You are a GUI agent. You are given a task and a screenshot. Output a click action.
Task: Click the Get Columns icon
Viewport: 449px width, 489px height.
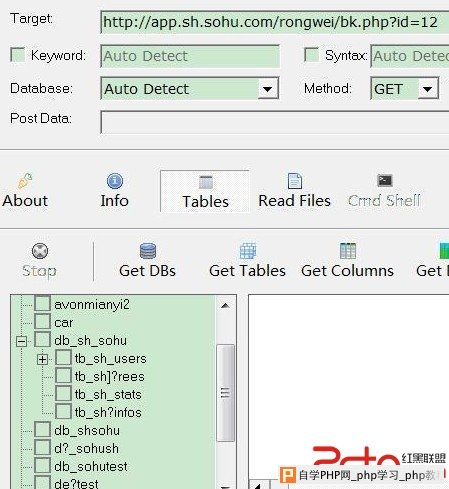click(348, 251)
